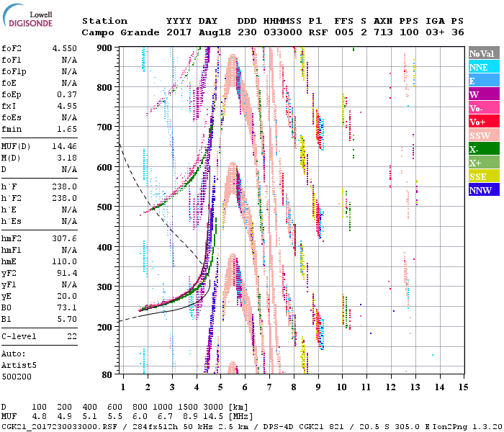This screenshot has width=504, height=432.
Task: Select the W purple legend swatch
Action: [x=484, y=94]
